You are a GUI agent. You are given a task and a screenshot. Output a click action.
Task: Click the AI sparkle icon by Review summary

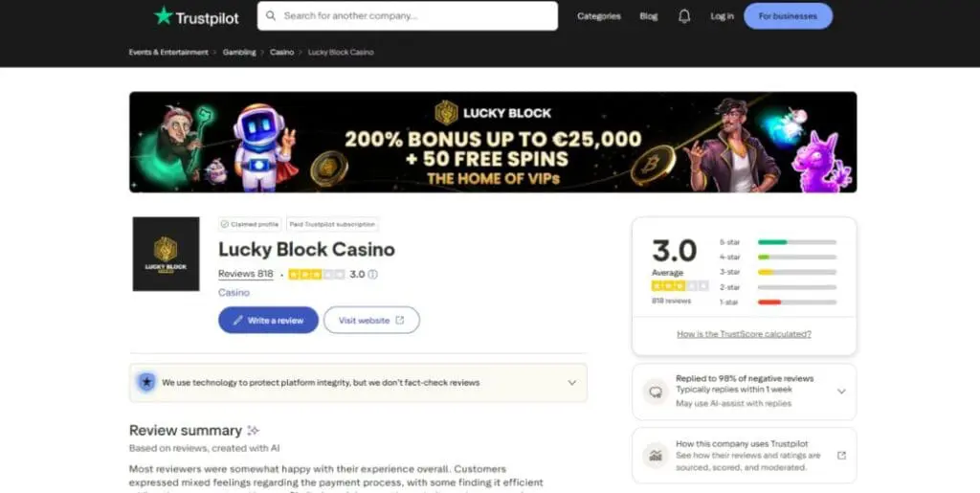(253, 431)
